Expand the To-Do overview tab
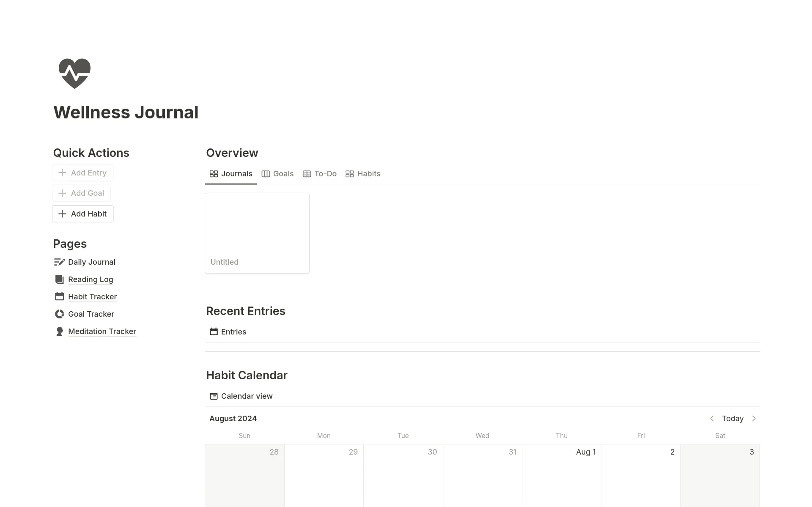 pos(320,173)
